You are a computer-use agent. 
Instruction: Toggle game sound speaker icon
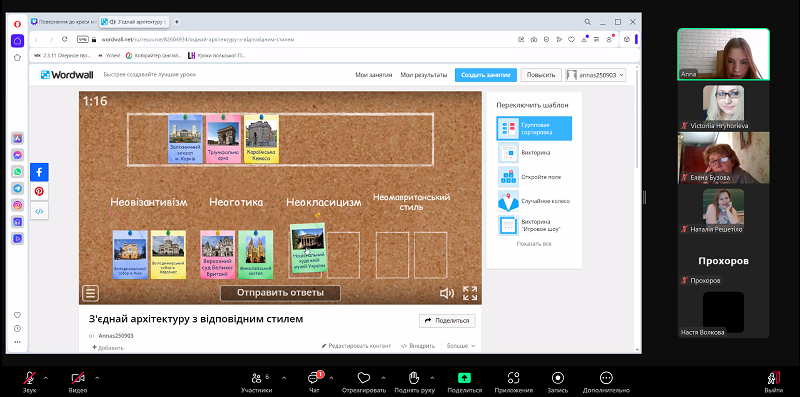(x=447, y=293)
